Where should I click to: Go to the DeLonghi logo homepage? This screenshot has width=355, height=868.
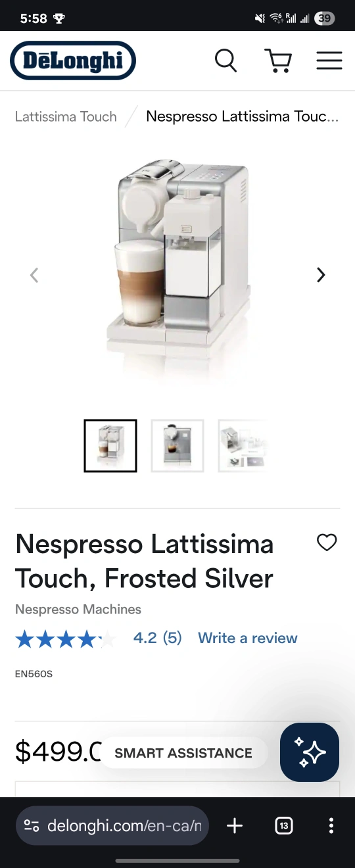73,60
